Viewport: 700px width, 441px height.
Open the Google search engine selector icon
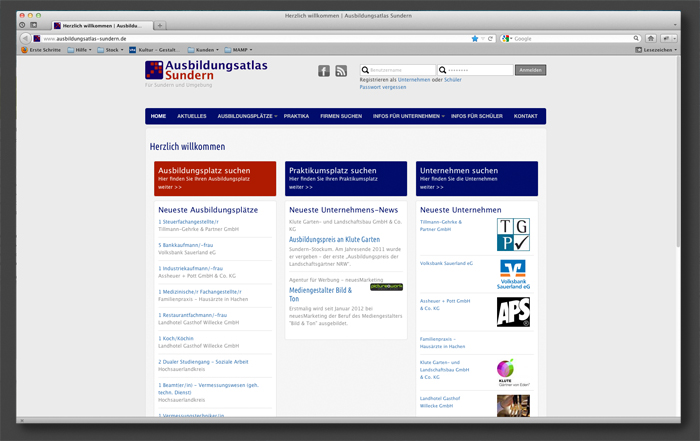pos(505,39)
